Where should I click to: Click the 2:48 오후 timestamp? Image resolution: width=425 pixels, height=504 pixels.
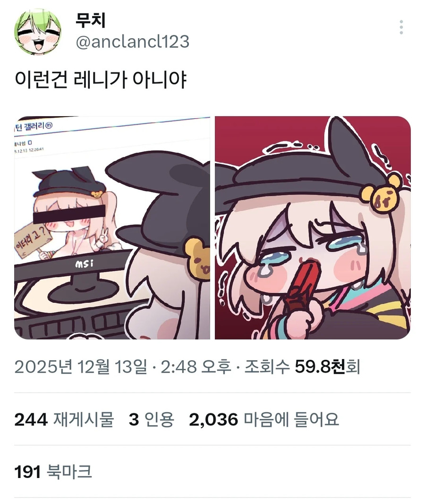pyautogui.click(x=196, y=367)
